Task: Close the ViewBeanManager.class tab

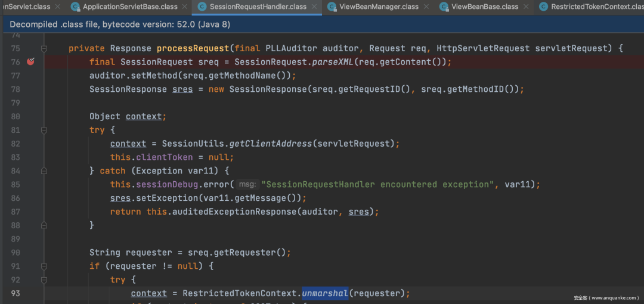Action: coord(426,7)
